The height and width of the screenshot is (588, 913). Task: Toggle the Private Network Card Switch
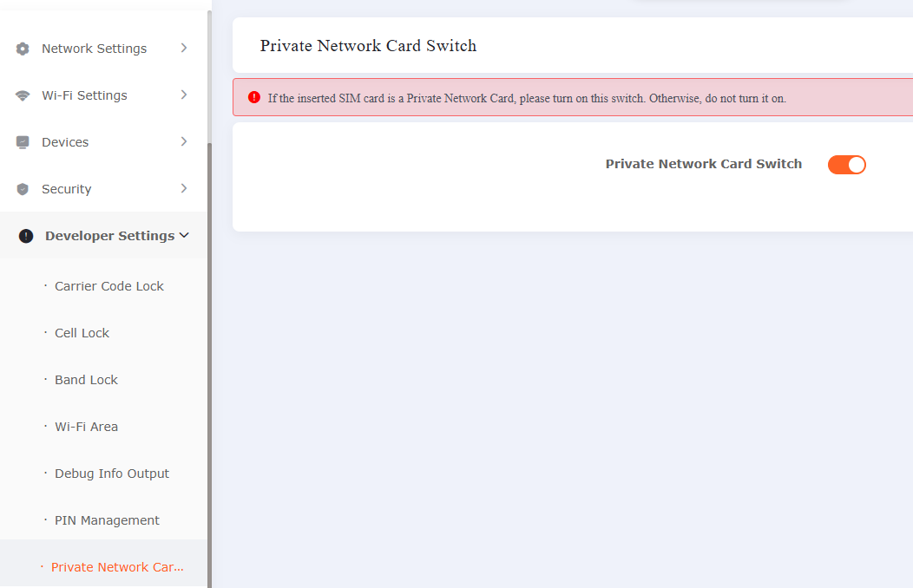846,165
